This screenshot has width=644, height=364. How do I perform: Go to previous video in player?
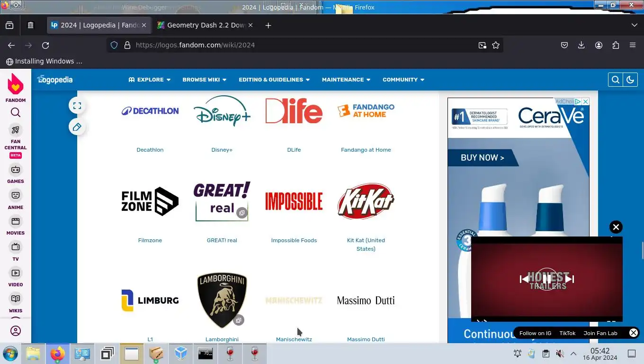click(x=524, y=279)
